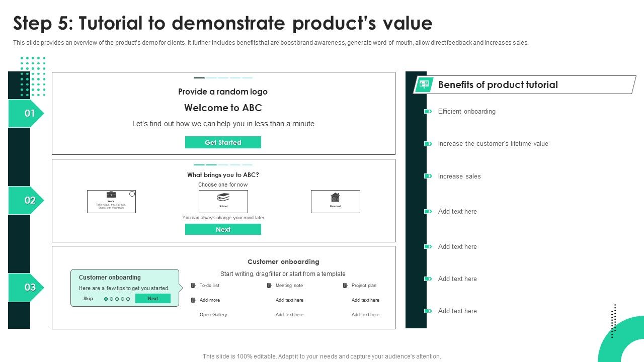Screen dimensions: 644x362
Task: Click the School books icon
Action: tap(223, 197)
